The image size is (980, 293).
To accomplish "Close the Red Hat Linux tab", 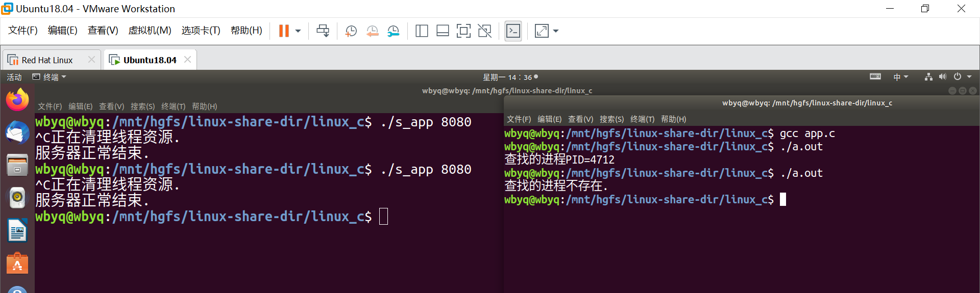I will (x=91, y=60).
